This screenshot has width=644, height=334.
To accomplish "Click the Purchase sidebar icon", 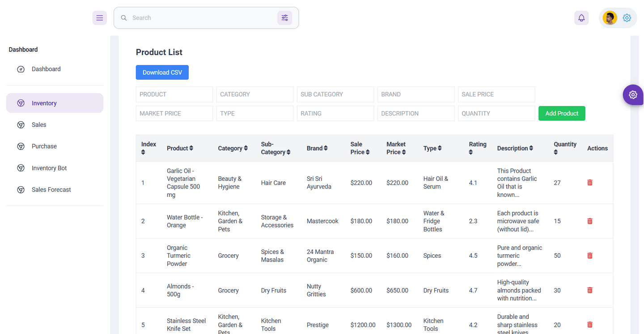I will coord(21,146).
